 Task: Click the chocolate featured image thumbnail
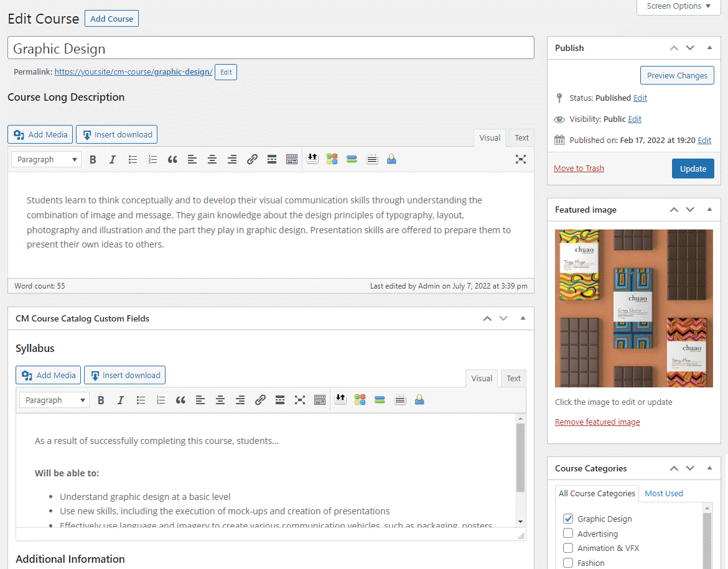pyautogui.click(x=634, y=308)
